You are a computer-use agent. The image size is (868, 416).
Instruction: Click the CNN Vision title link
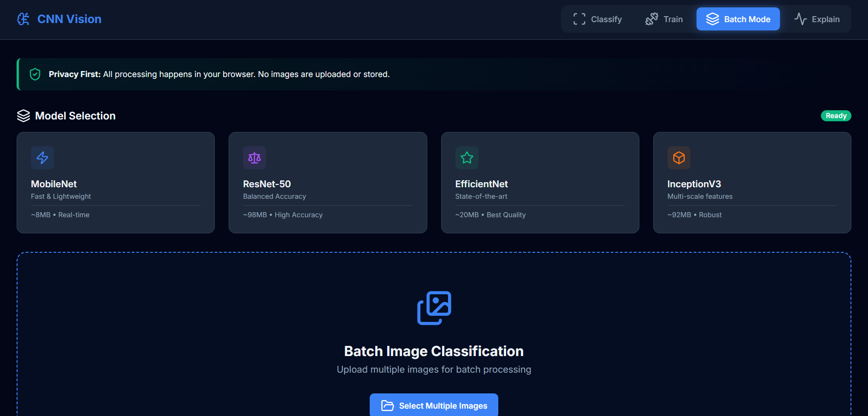69,19
